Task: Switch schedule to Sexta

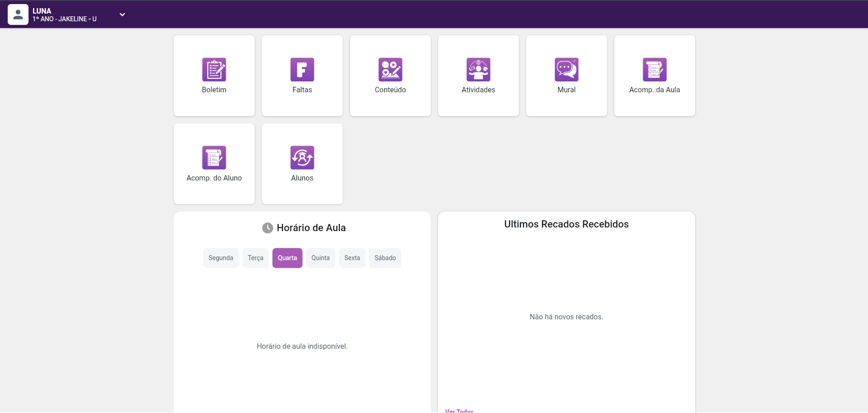Action: pyautogui.click(x=352, y=258)
